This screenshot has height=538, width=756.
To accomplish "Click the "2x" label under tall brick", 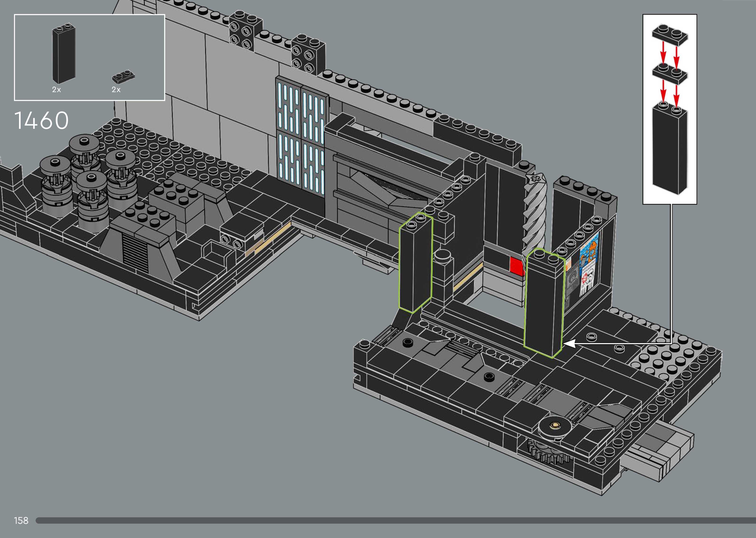I will [x=57, y=90].
